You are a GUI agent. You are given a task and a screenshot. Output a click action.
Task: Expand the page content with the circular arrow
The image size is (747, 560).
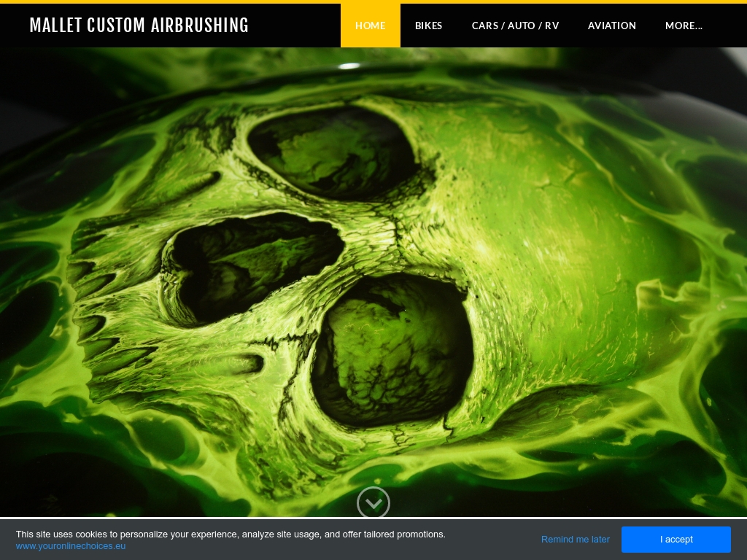coord(373,503)
